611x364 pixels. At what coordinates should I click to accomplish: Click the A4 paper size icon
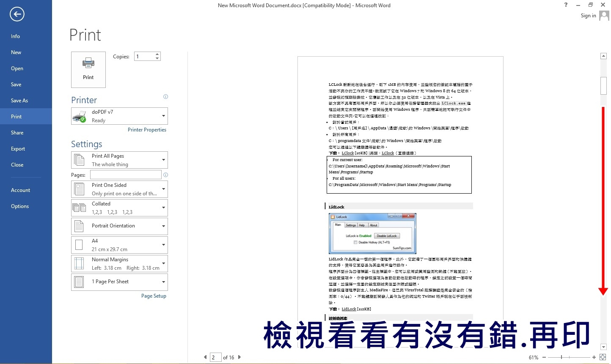(79, 245)
